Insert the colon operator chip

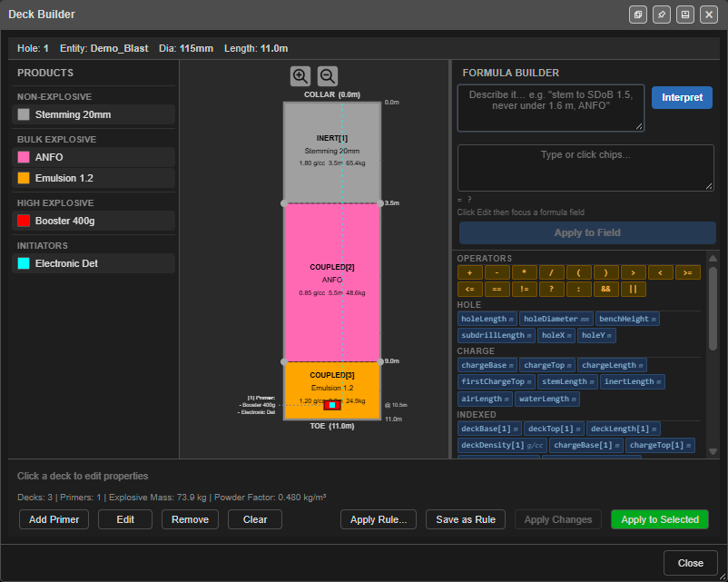click(578, 289)
